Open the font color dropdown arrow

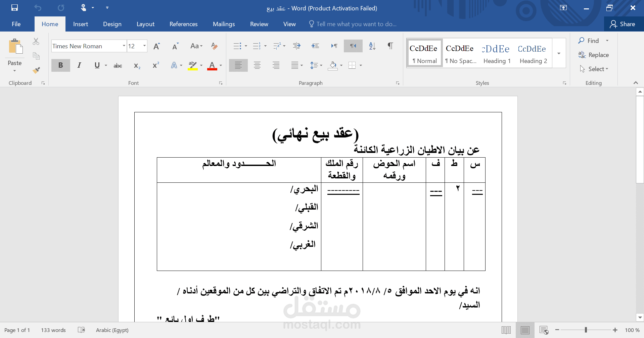[x=221, y=65]
